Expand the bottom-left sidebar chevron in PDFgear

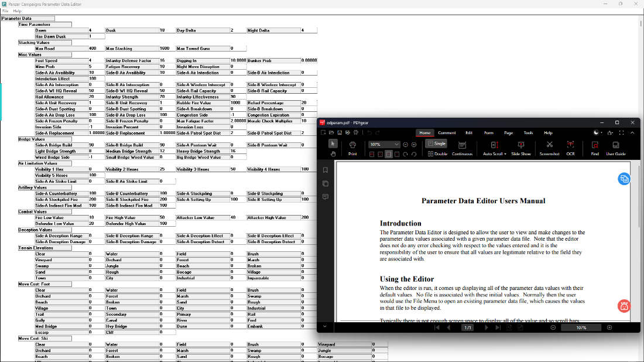pyautogui.click(x=324, y=327)
